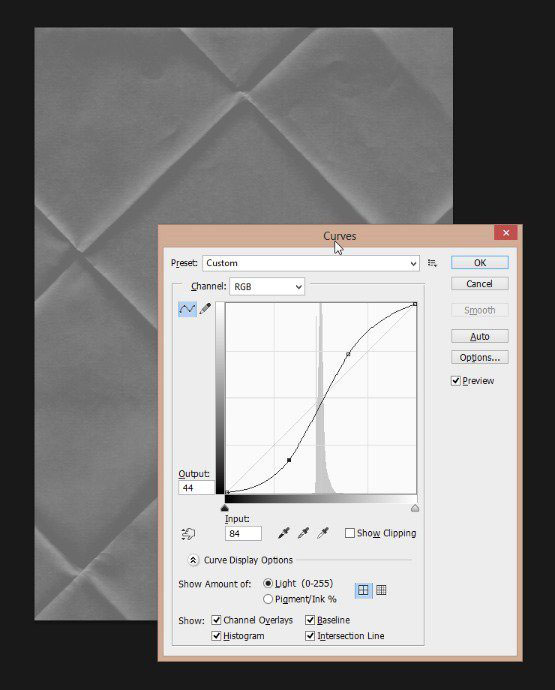The height and width of the screenshot is (690, 555).
Task: Select the top-right curve endpoint
Action: 415,304
